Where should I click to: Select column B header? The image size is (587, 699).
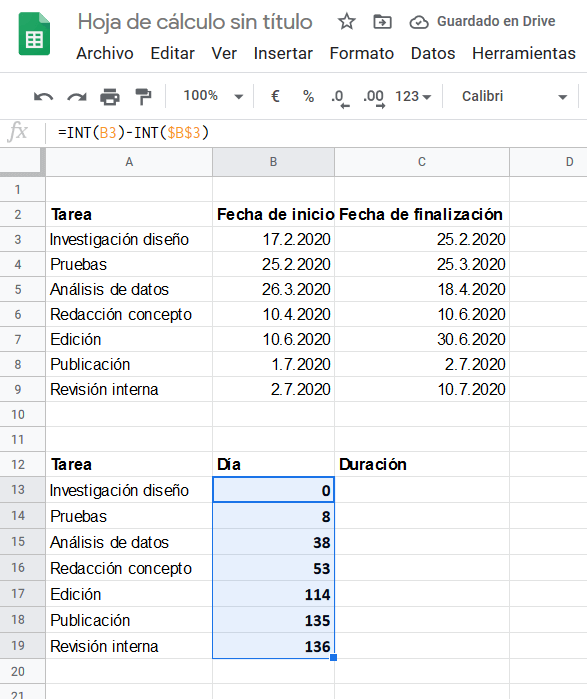(x=273, y=162)
